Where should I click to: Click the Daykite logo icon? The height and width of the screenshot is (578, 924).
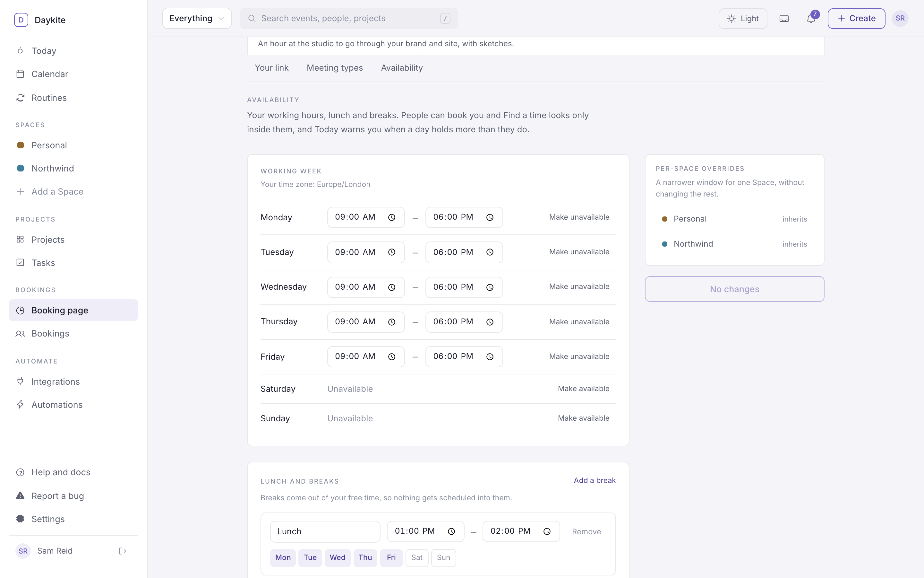pyautogui.click(x=21, y=20)
